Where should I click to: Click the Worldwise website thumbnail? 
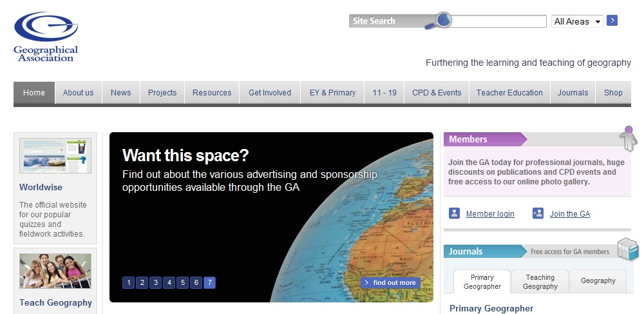click(x=55, y=155)
